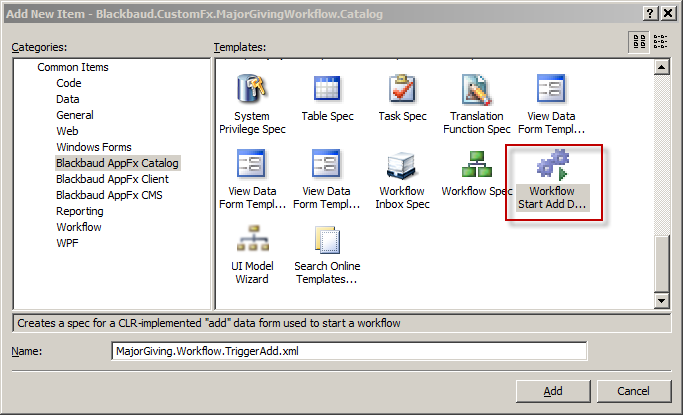
Task: Select the Windows Forms category
Action: (94, 147)
